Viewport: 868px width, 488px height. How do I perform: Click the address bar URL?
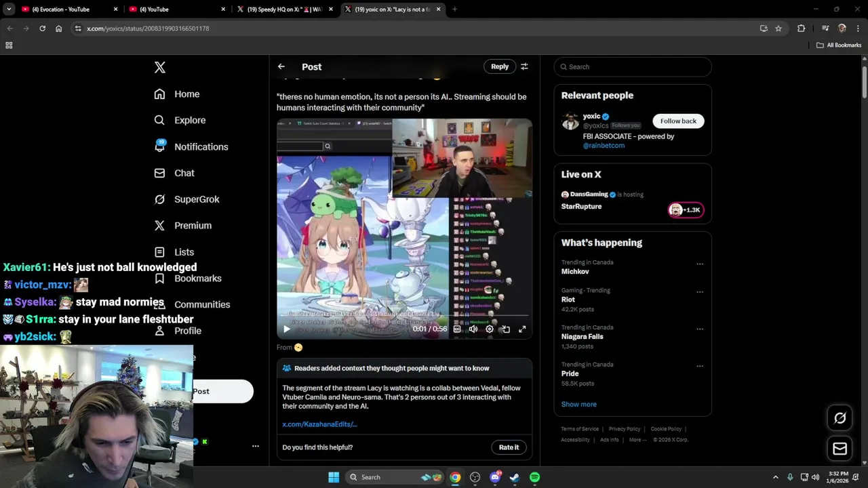tap(148, 28)
